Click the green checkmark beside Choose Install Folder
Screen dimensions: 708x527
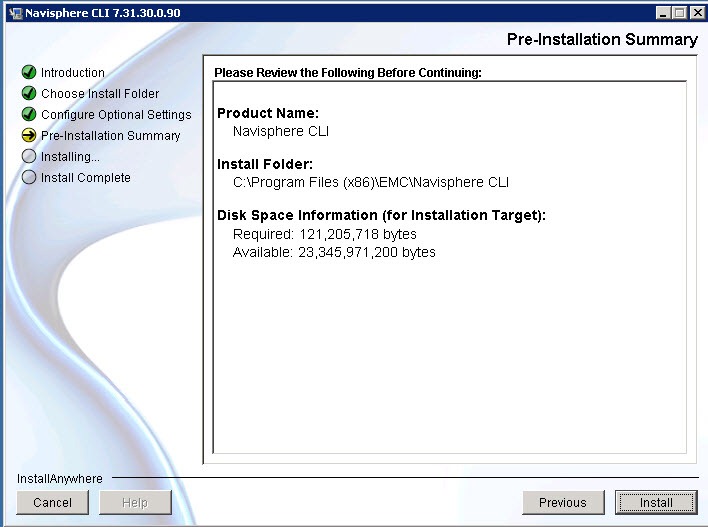click(29, 93)
